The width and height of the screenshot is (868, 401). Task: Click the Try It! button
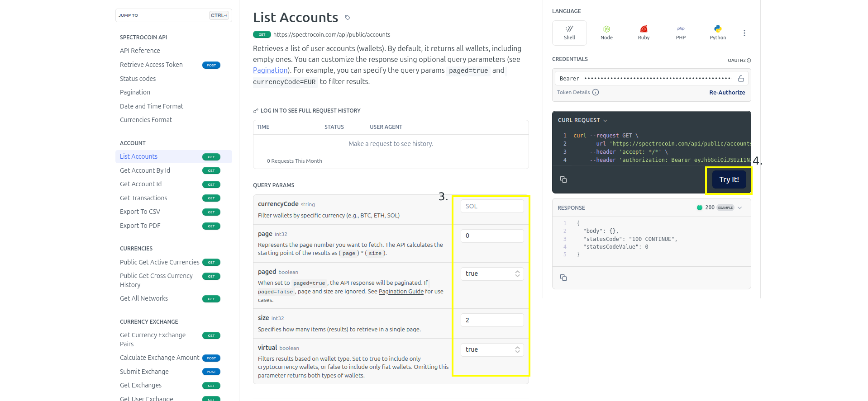tap(729, 179)
